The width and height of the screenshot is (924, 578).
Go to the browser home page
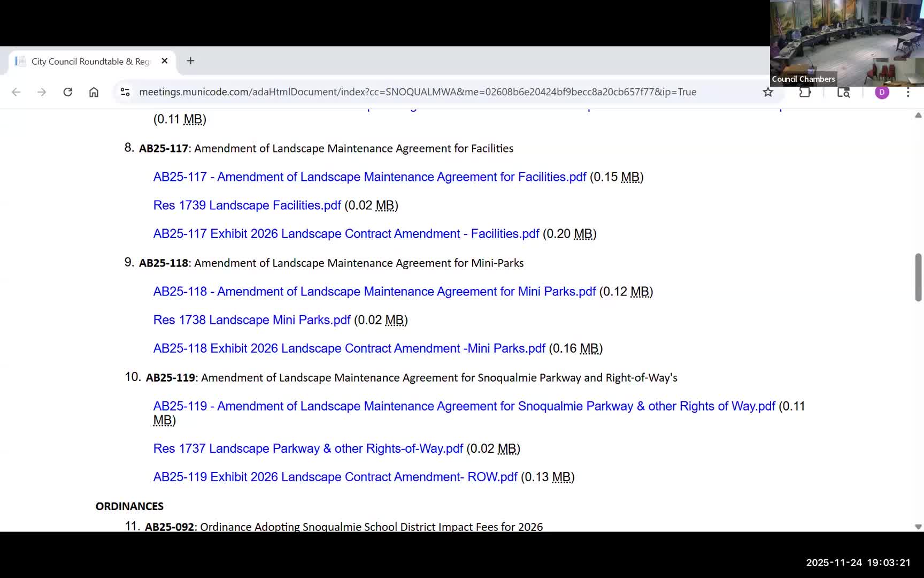point(94,92)
